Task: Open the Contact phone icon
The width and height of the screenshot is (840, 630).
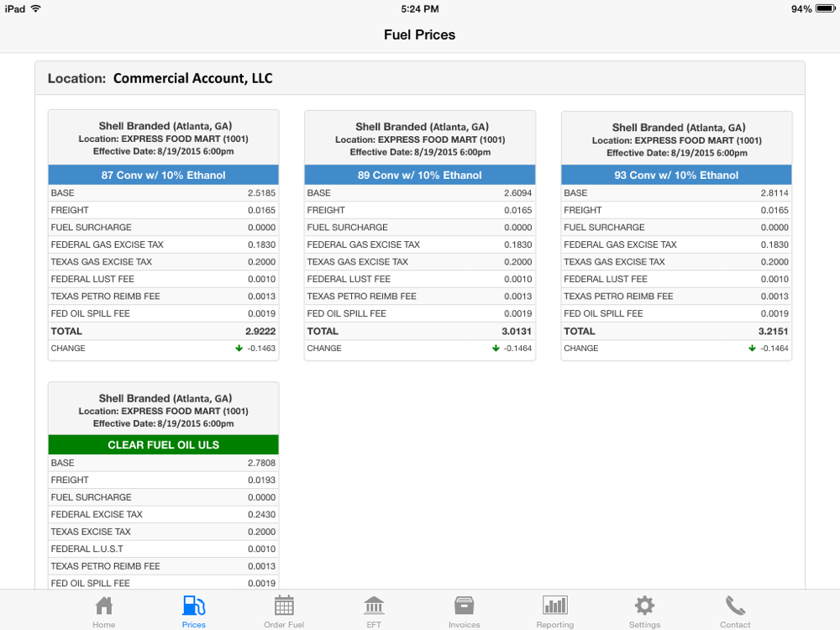Action: 735,606
